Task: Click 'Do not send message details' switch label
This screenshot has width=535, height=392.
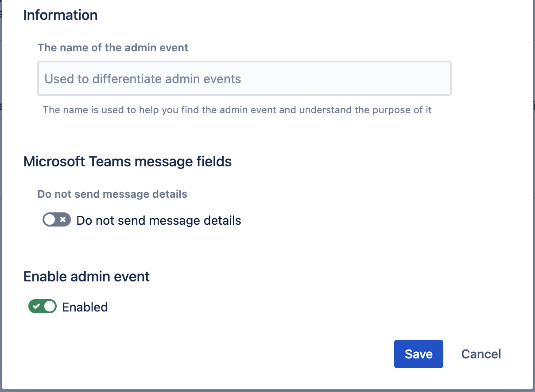Action: pos(159,220)
